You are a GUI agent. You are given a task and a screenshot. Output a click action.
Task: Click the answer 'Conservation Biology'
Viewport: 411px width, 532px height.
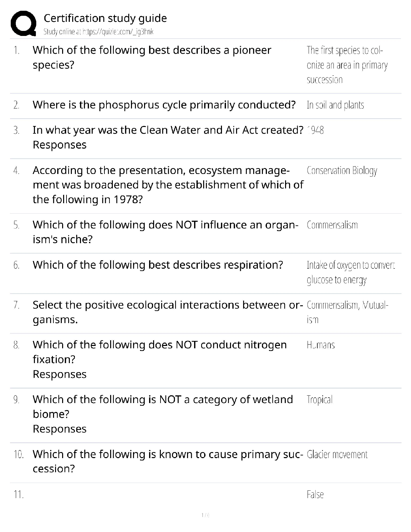pyautogui.click(x=342, y=171)
